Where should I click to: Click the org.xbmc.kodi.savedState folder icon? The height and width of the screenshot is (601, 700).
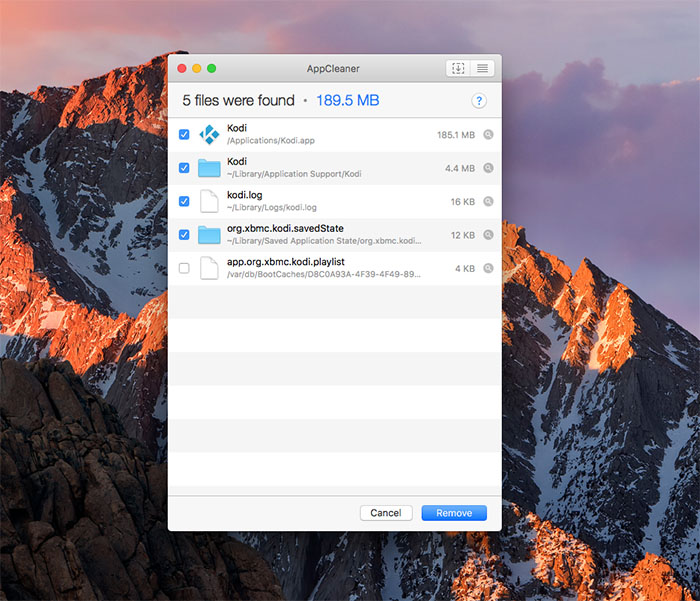pos(209,235)
